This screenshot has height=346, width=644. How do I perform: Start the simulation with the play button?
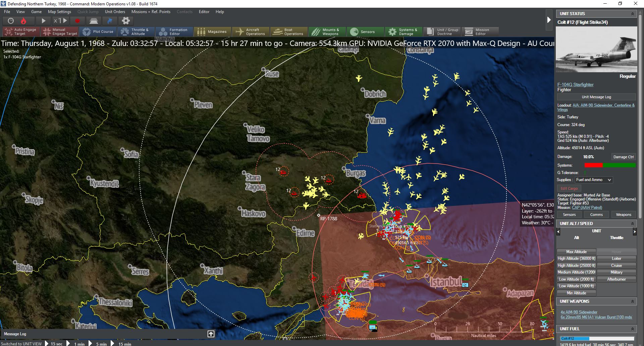[x=43, y=21]
